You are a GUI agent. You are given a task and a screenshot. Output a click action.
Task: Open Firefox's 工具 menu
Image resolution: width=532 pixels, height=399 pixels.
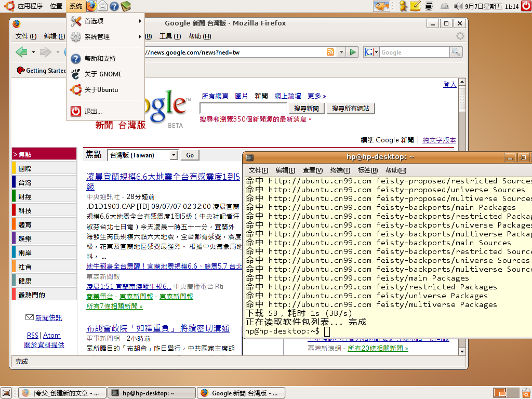(170, 36)
